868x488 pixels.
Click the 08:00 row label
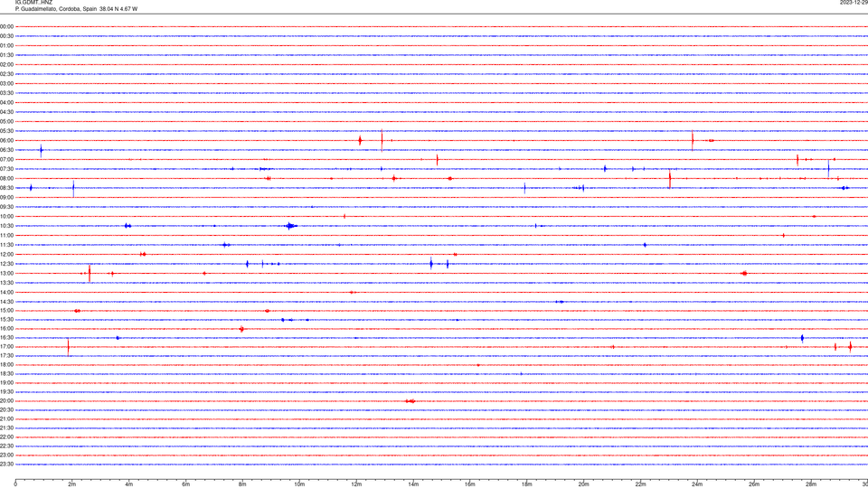(x=6, y=179)
